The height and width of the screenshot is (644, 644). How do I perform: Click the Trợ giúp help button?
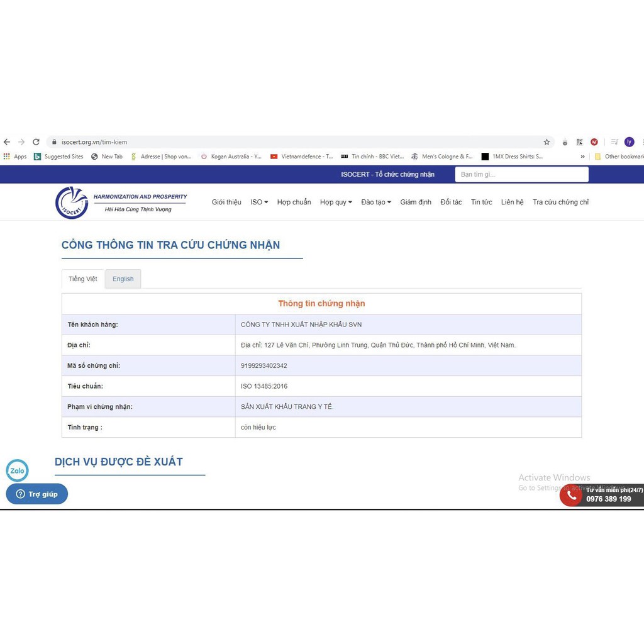tap(37, 494)
